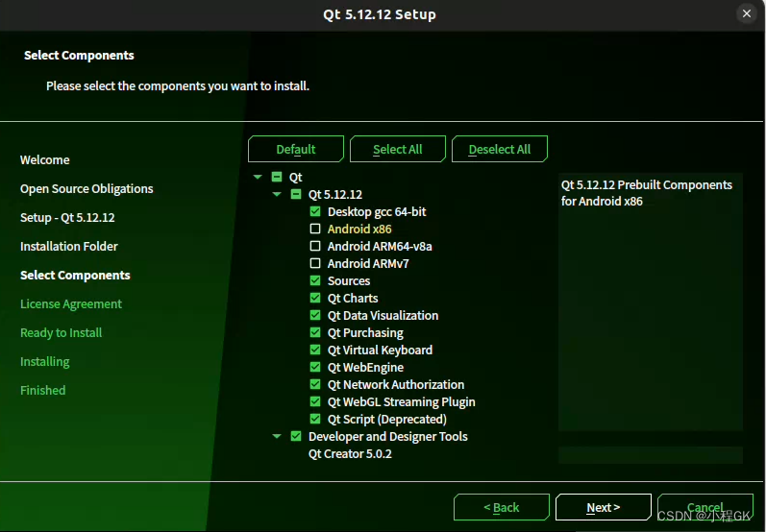Collapse the top-level Qt tree node

[x=258, y=177]
